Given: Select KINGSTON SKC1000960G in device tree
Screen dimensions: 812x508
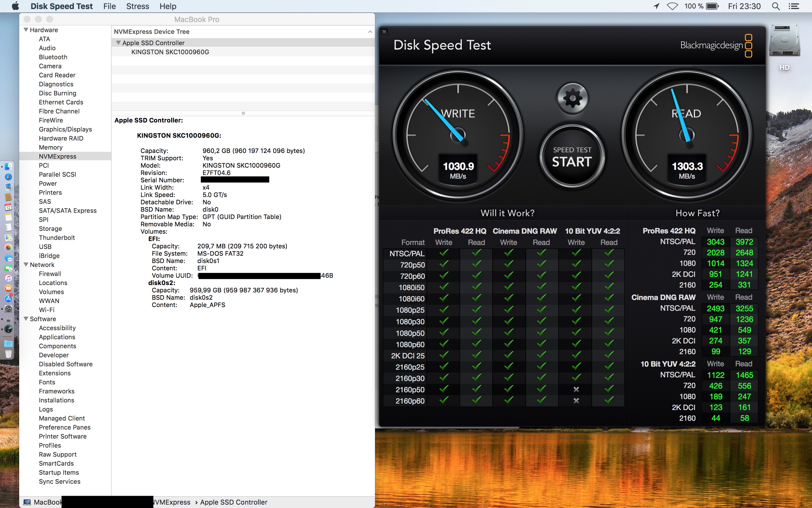Looking at the screenshot, I should pyautogui.click(x=170, y=52).
